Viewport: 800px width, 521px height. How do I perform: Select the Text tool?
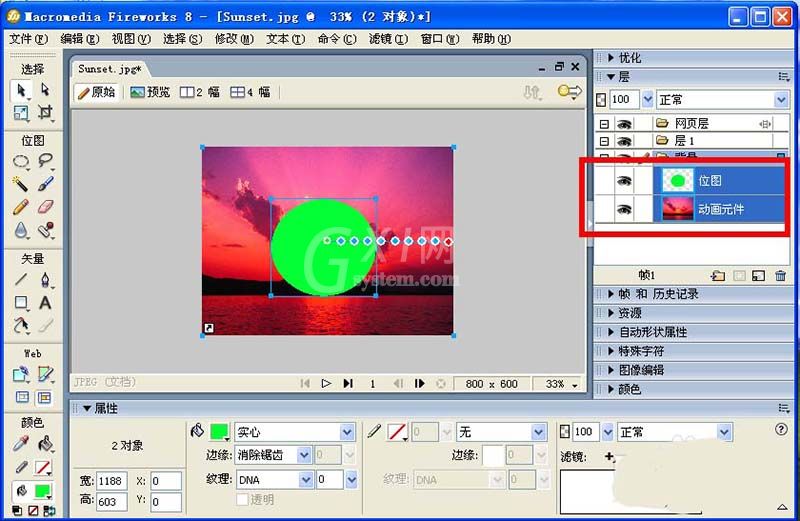pyautogui.click(x=45, y=303)
